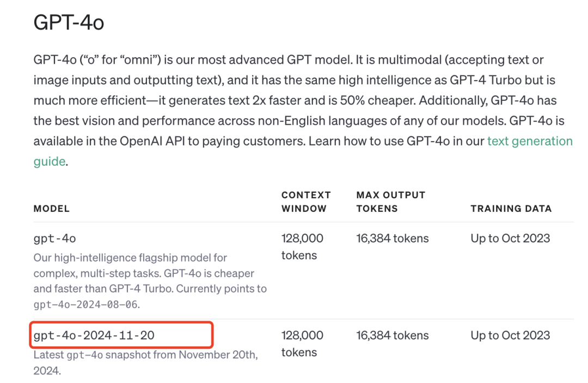Viewport: 588px width, 383px height.
Task: Click the 'guide' link text
Action: pos(50,162)
